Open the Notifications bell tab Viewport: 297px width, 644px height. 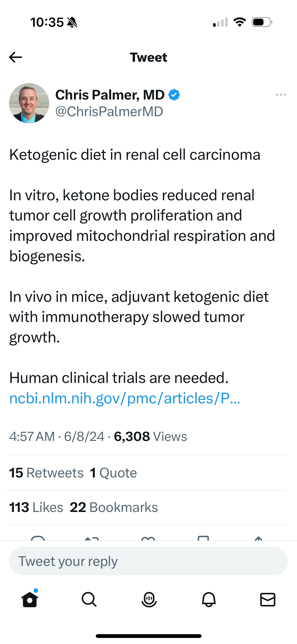click(209, 599)
